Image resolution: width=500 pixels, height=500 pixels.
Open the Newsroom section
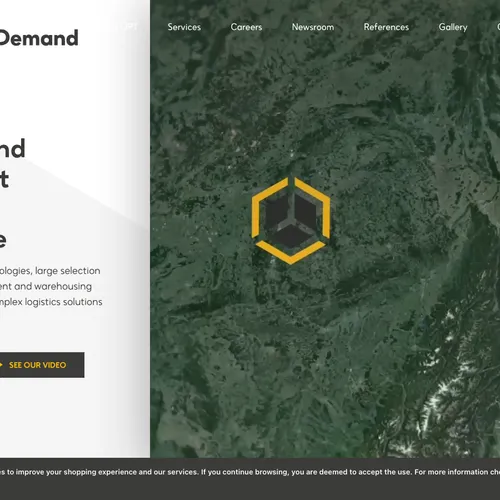pyautogui.click(x=313, y=27)
